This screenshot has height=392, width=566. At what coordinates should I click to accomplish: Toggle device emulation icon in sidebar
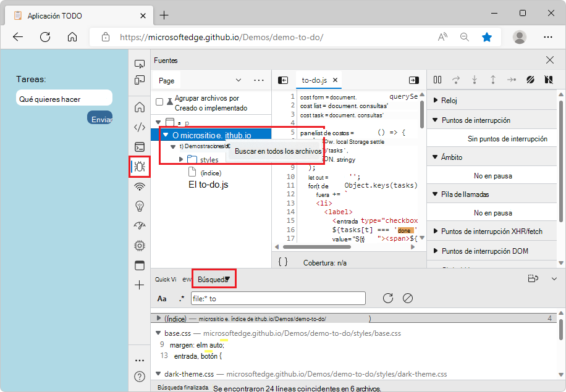tap(139, 80)
